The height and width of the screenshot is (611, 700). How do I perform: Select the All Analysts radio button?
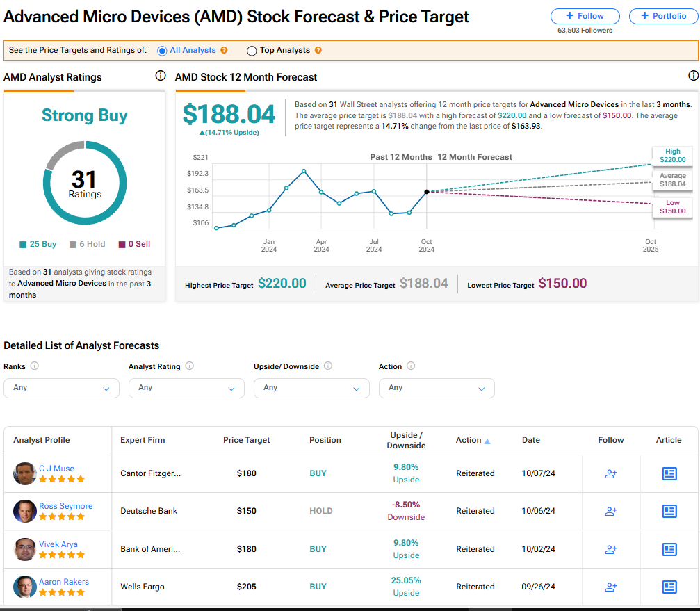(x=163, y=51)
